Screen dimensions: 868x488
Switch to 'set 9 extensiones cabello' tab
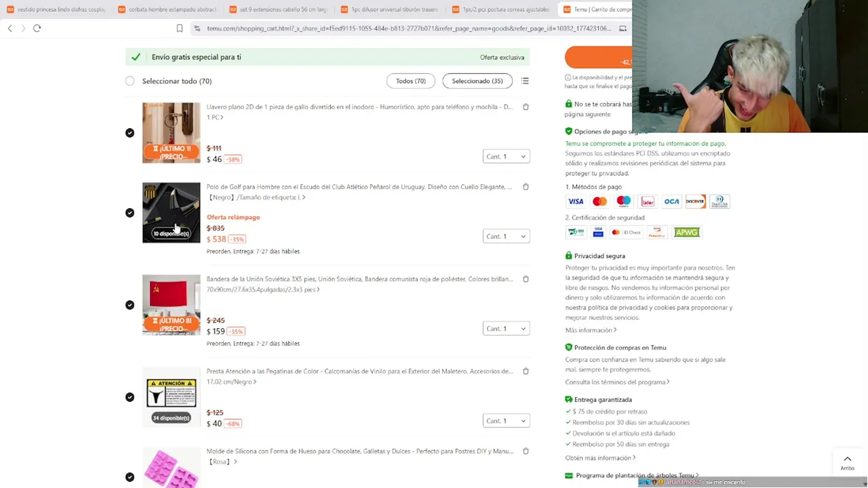(x=278, y=9)
